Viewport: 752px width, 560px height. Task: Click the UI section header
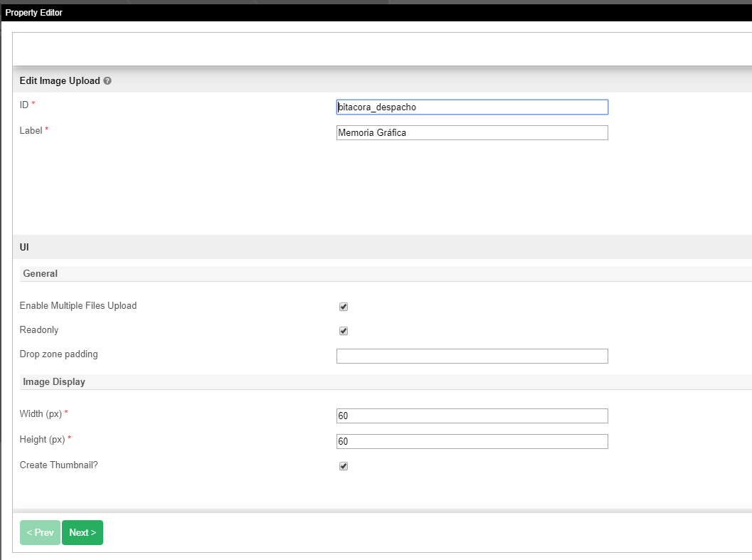coord(24,247)
